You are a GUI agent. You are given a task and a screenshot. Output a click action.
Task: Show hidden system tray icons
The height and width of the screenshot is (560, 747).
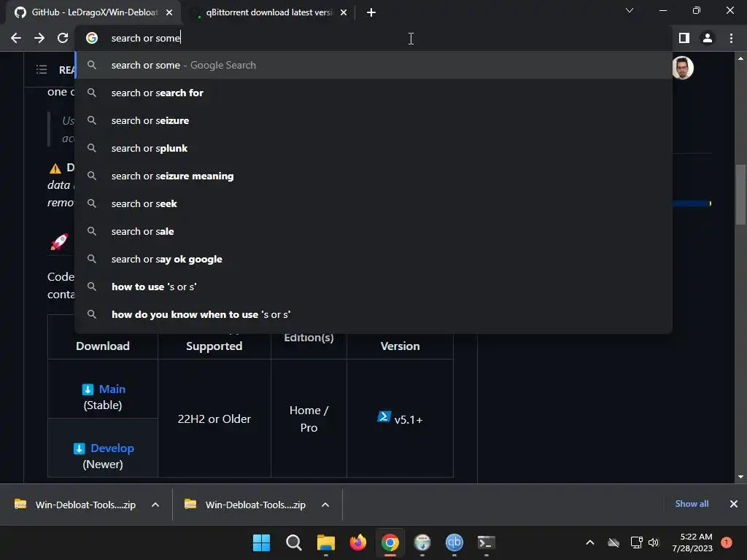point(589,542)
